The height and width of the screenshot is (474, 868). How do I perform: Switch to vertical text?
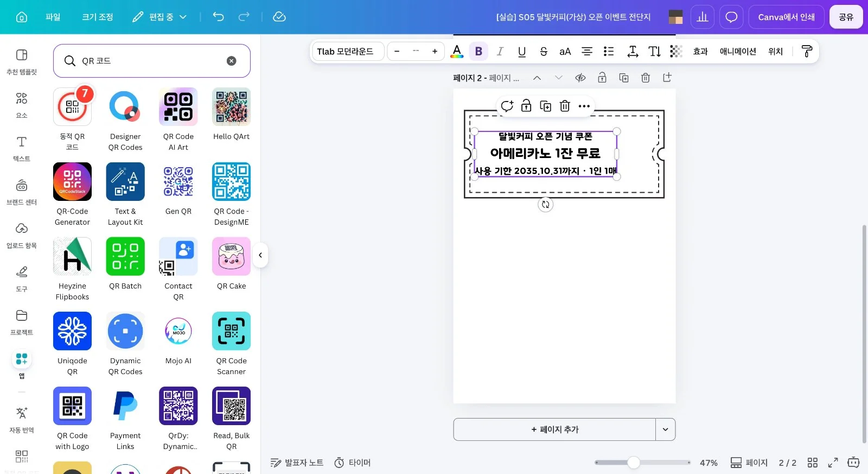(x=654, y=51)
